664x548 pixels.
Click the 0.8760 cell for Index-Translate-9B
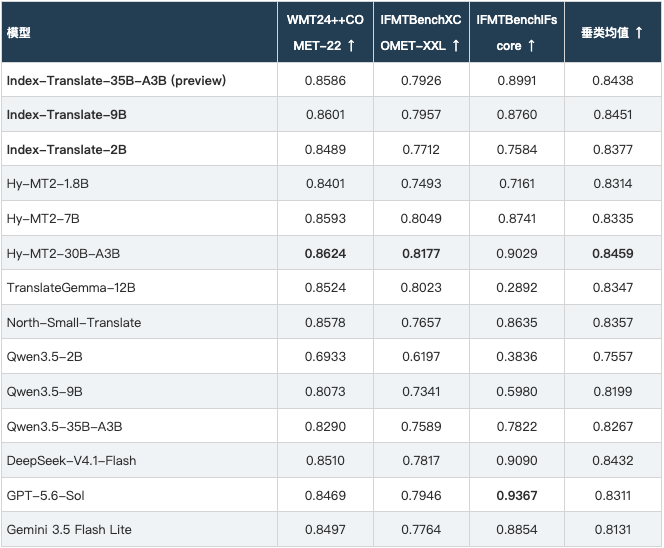point(517,115)
